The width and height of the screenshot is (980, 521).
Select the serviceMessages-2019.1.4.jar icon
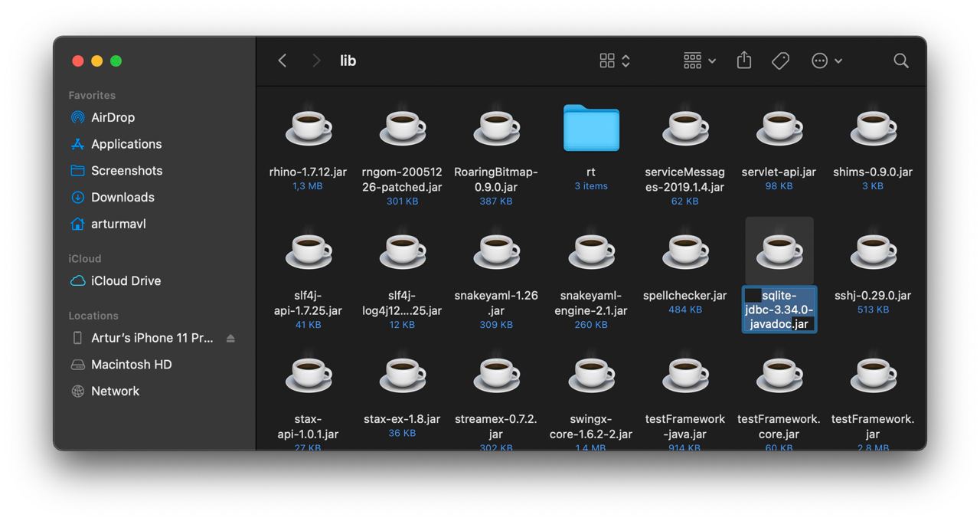(685, 127)
